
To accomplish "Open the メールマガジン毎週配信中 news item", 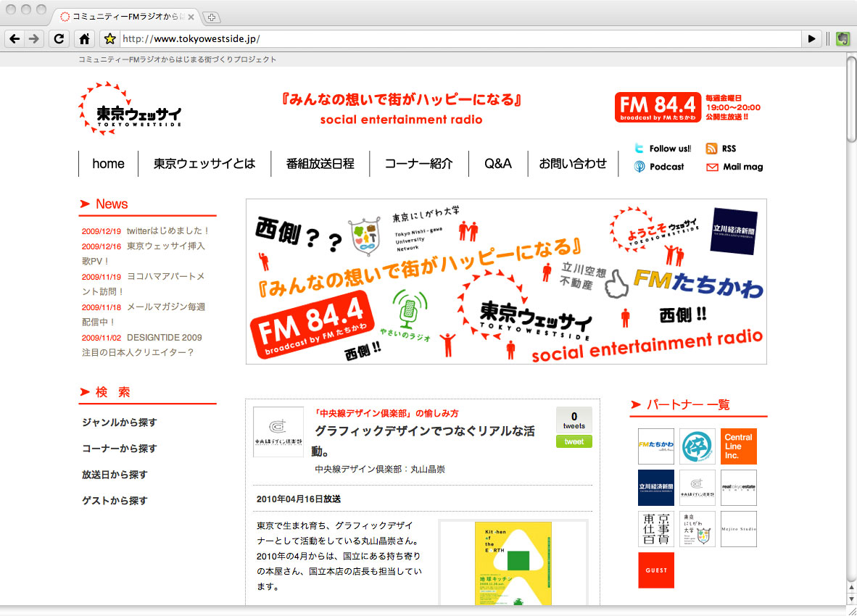I will coord(144,315).
